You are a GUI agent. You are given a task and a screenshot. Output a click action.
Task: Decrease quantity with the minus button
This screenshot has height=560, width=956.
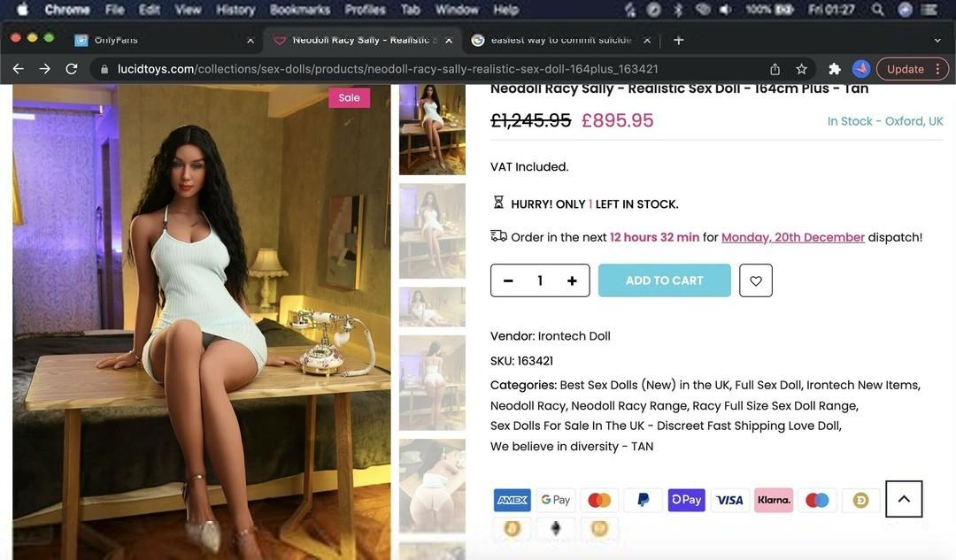pos(508,280)
